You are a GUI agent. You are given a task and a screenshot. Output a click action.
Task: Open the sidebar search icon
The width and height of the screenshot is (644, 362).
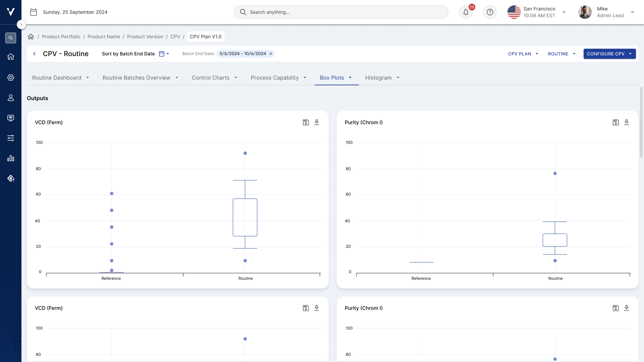click(11, 38)
